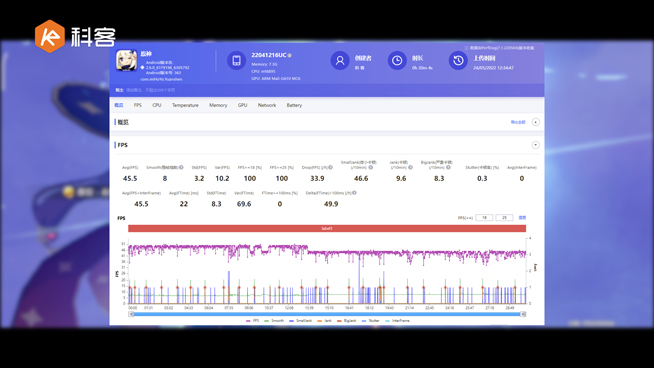Open the overview tab (first tab)

point(119,105)
